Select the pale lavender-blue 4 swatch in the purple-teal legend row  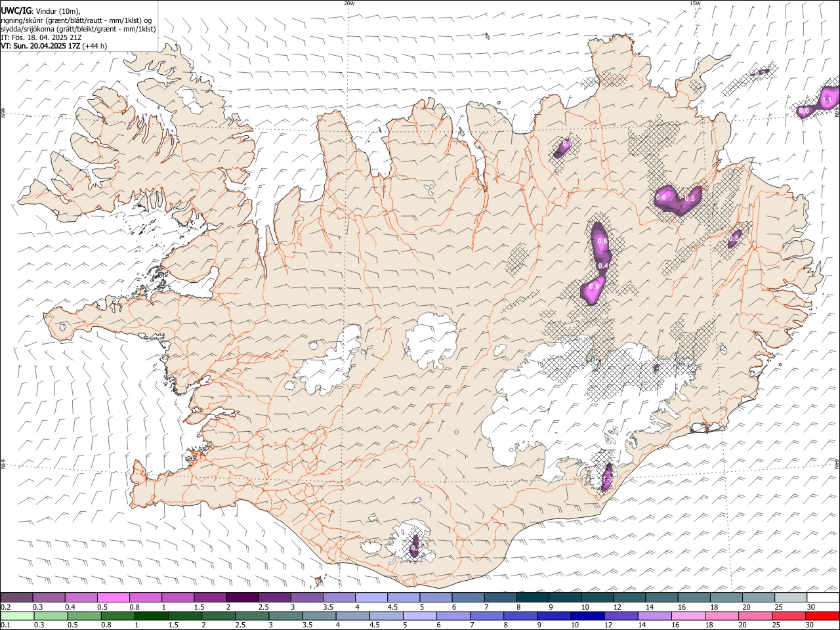(371, 598)
